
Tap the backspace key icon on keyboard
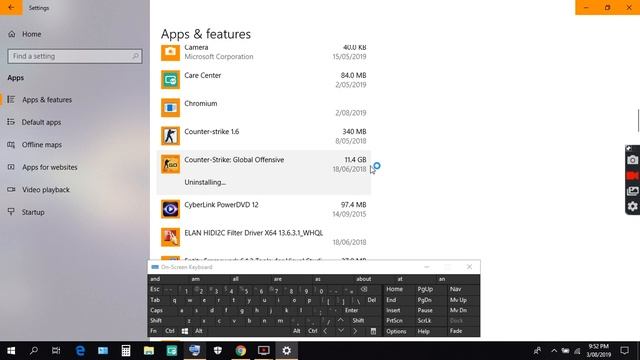pos(364,289)
